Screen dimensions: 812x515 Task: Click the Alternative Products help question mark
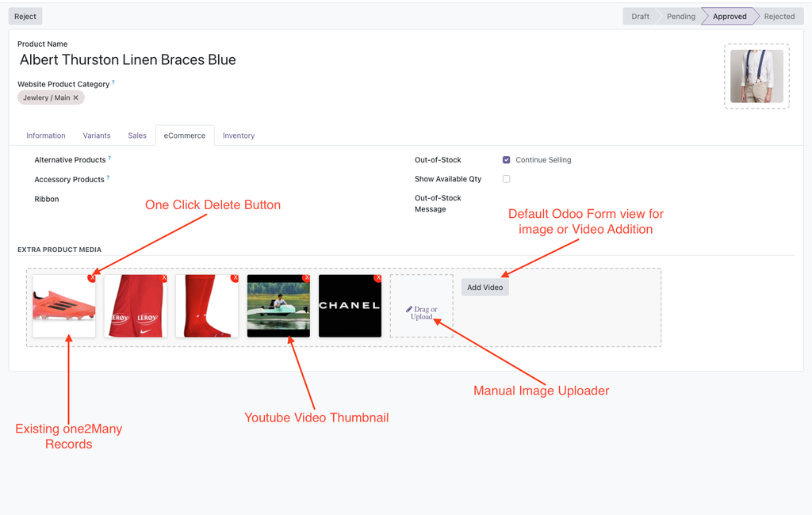(109, 158)
